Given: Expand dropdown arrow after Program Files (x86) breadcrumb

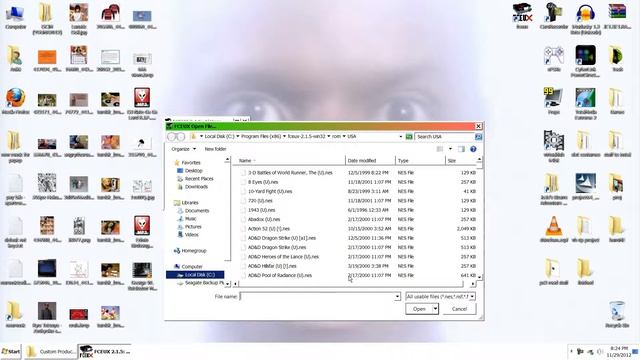Looking at the screenshot, I should pos(284,137).
